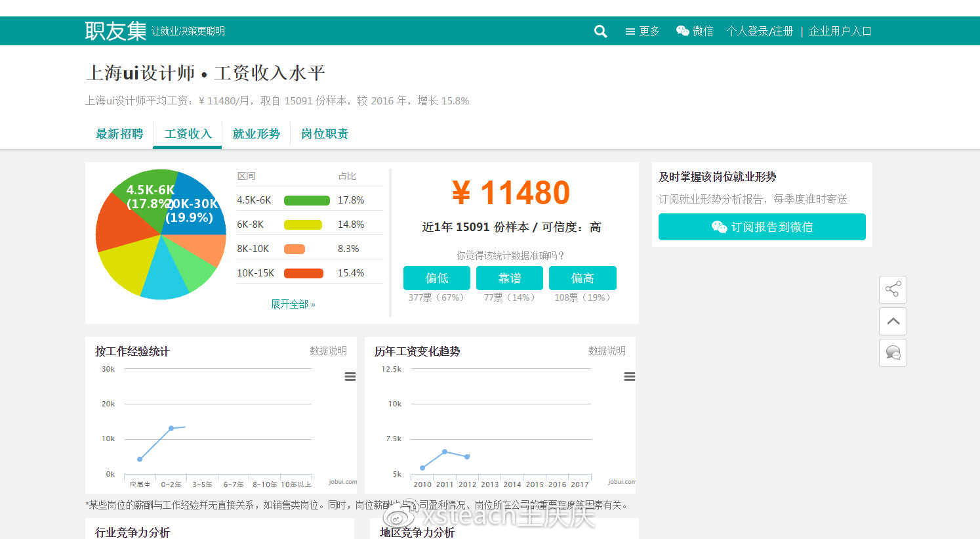Click the 8.3% percentage value
This screenshot has width=980, height=539.
(x=348, y=249)
